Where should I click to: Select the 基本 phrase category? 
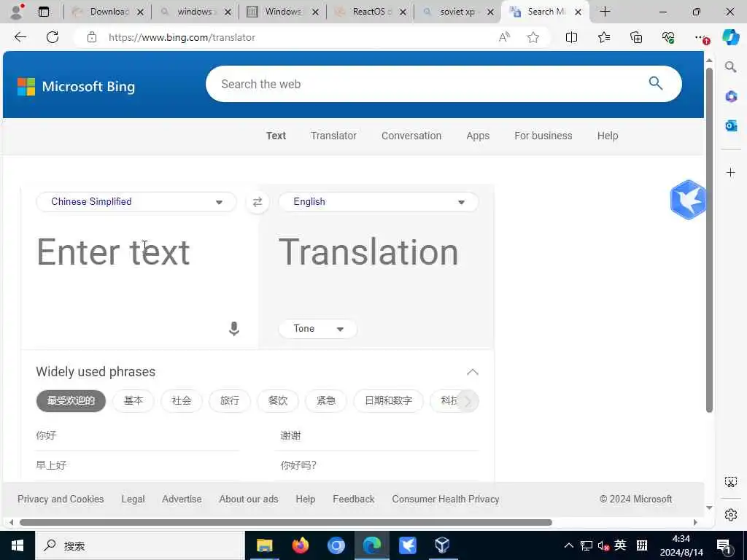click(133, 401)
